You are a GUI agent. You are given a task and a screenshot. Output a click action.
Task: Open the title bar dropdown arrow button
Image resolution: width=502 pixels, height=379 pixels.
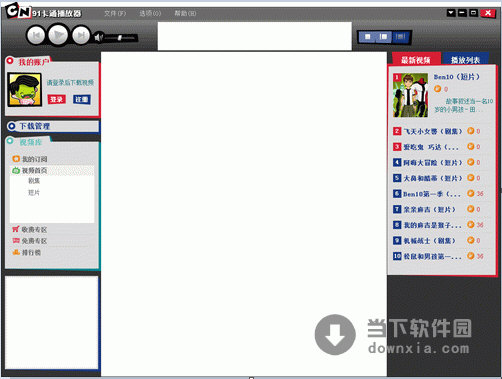pos(451,13)
